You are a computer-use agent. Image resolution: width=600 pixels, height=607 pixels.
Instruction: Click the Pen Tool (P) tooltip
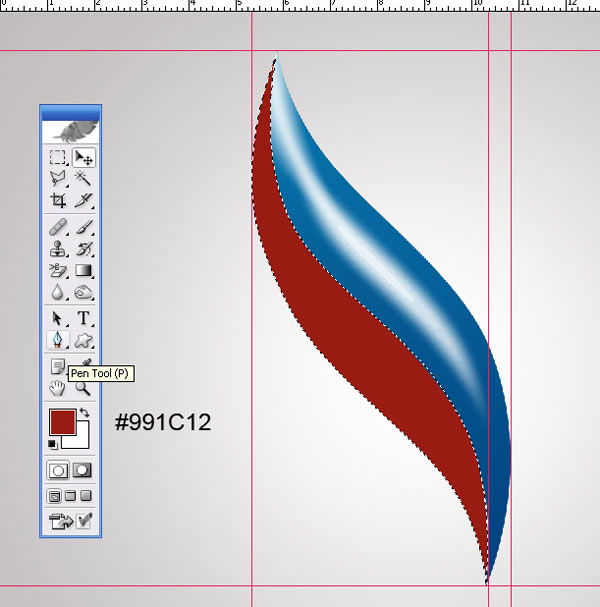[x=101, y=374]
